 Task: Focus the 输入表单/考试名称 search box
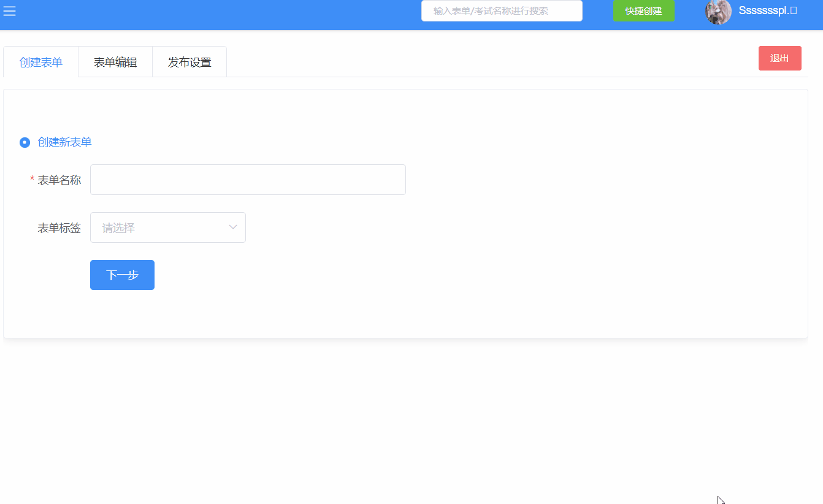[502, 10]
